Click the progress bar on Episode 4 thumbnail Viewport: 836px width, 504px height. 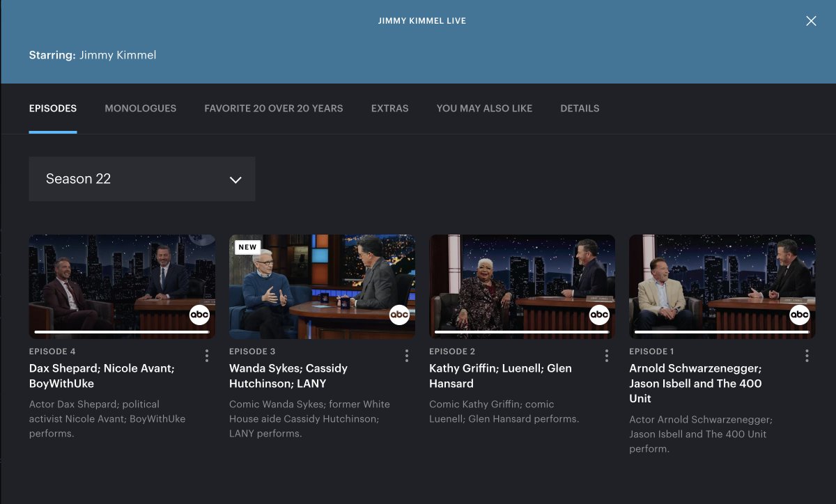pos(122,332)
